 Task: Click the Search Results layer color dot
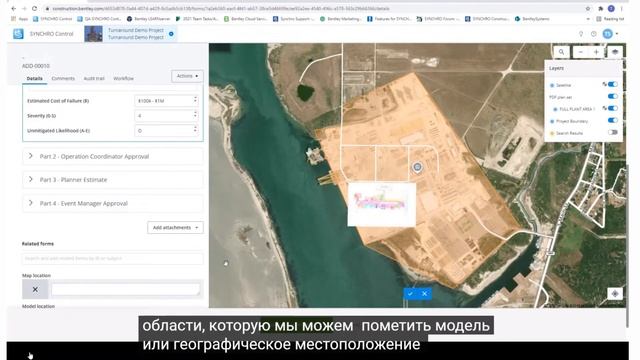552,133
